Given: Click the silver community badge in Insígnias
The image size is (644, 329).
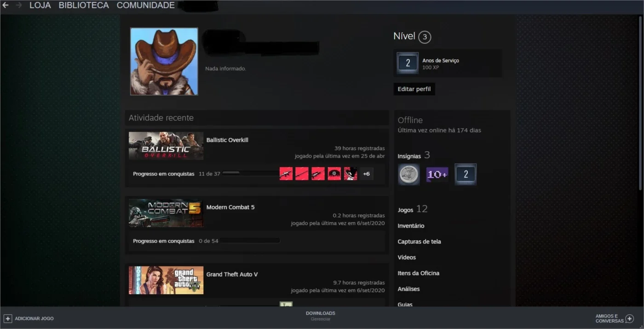Looking at the screenshot, I should point(409,175).
